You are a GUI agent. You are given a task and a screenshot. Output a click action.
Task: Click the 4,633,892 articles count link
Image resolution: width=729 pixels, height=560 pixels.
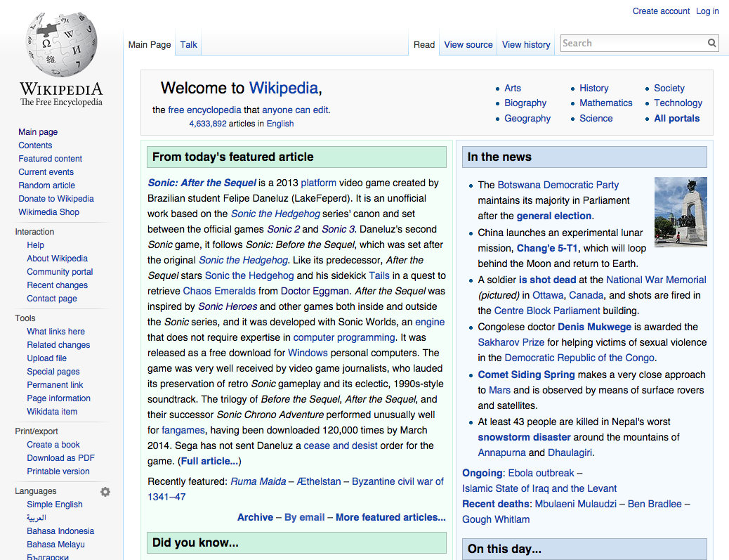(207, 124)
